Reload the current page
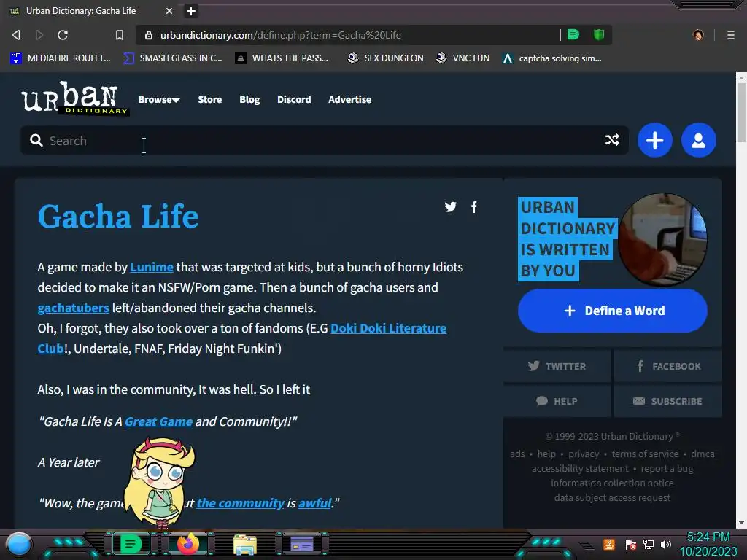 point(63,35)
